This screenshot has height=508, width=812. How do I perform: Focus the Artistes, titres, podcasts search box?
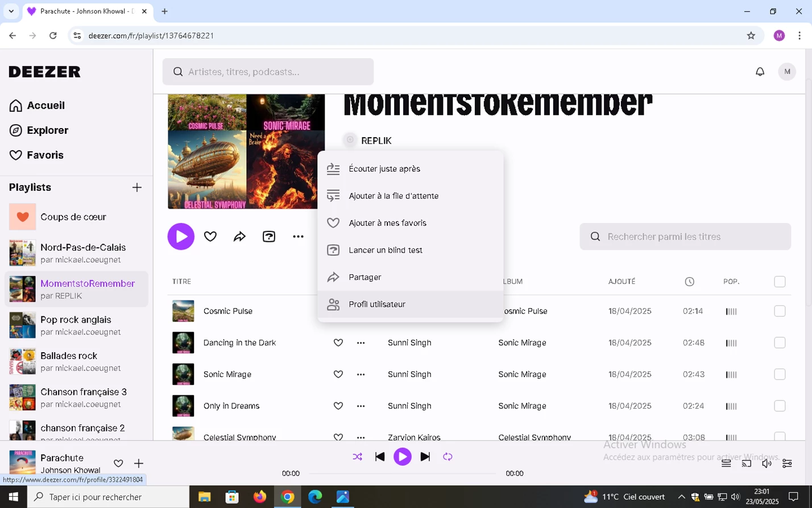coord(268,72)
